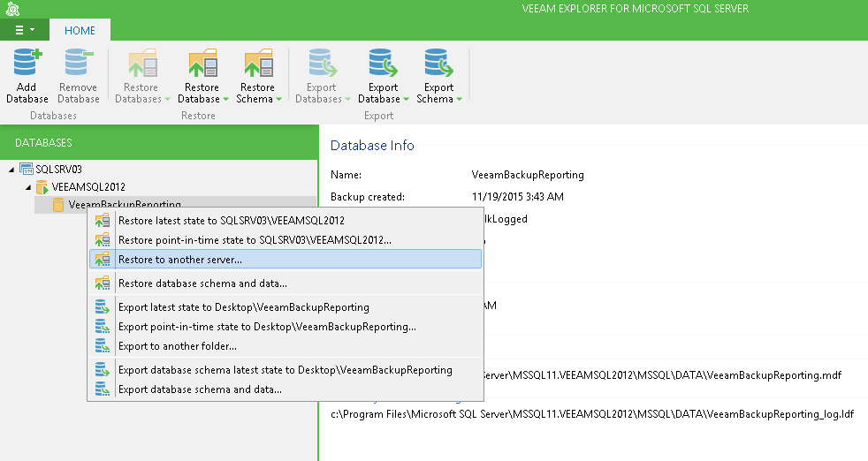The height and width of the screenshot is (461, 868).
Task: Click icon beside Restore point-in-time state entry
Action: click(102, 239)
